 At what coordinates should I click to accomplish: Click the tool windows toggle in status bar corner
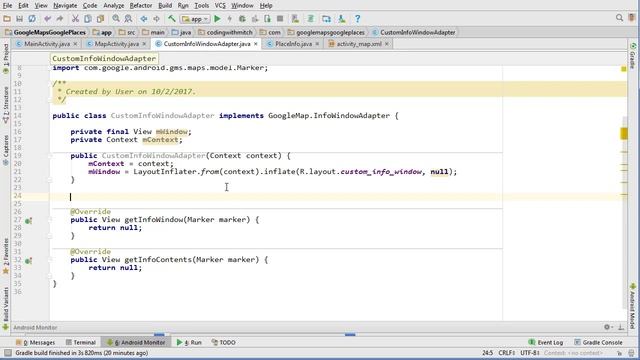[8, 353]
